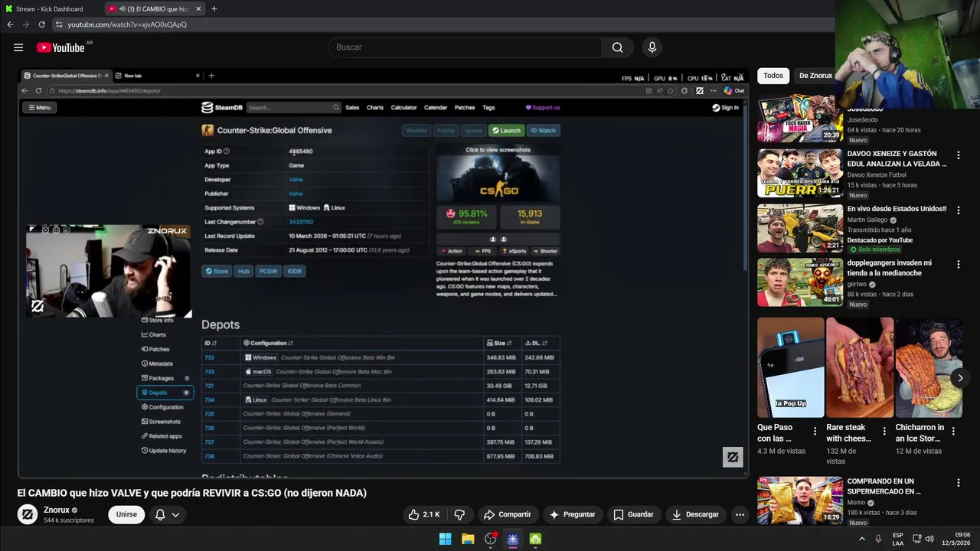The width and height of the screenshot is (980, 551).
Task: Open the 40:01 gertwo video thumbnail
Action: pyautogui.click(x=800, y=282)
